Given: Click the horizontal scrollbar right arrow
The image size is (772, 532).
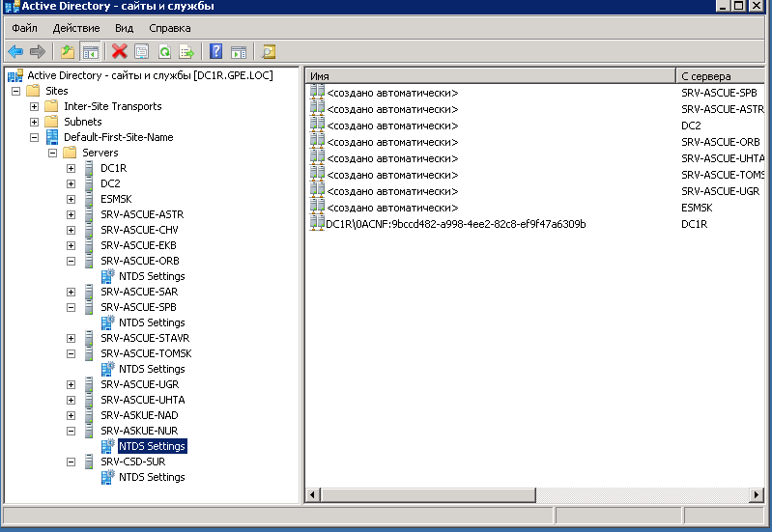Looking at the screenshot, I should (757, 494).
